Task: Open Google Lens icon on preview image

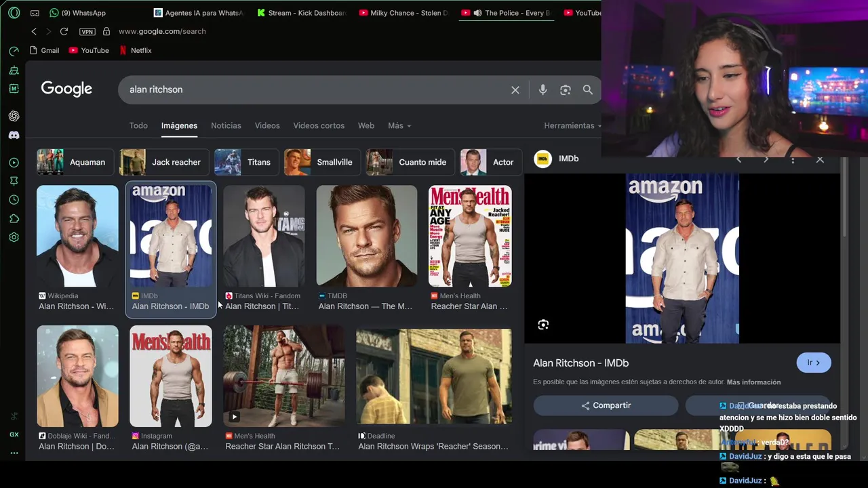Action: (543, 325)
